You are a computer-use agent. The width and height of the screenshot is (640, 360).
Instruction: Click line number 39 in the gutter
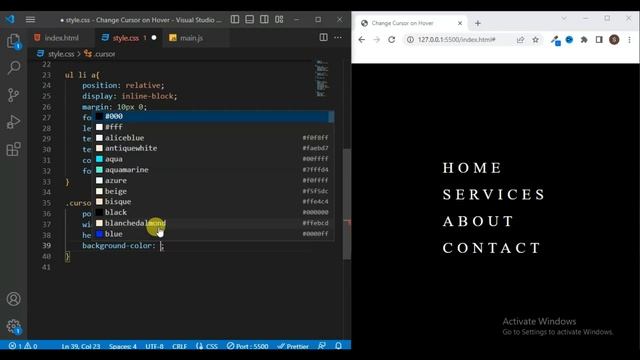47,246
